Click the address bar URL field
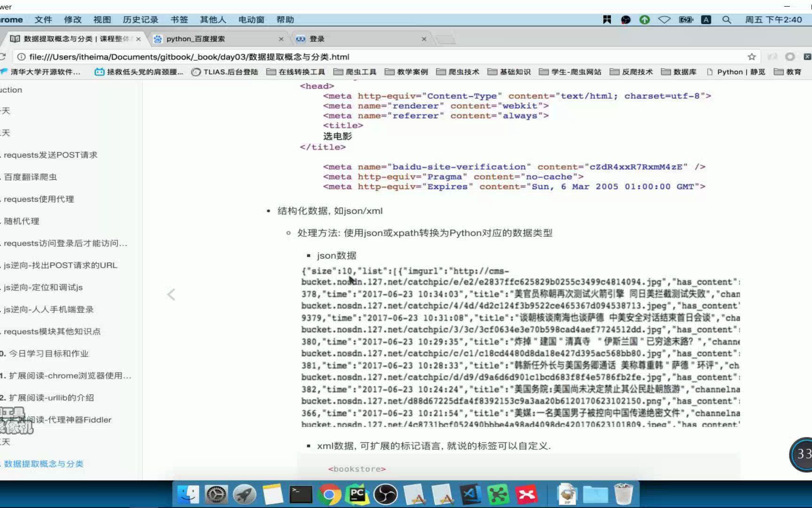Image resolution: width=812 pixels, height=508 pixels. point(385,57)
